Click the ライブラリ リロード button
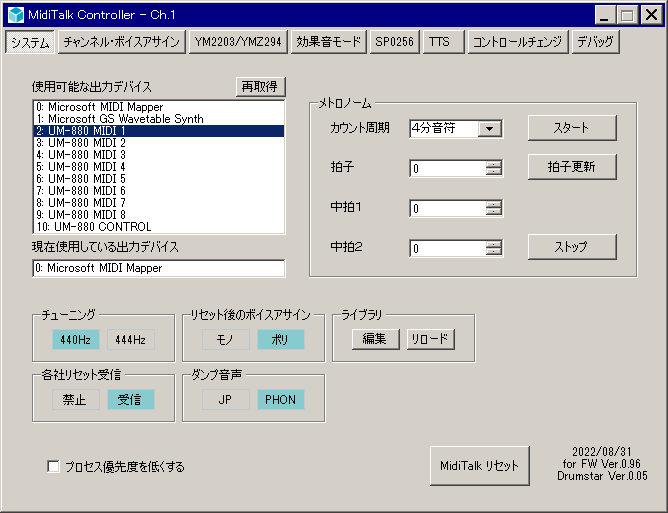This screenshot has width=668, height=513. tap(431, 339)
